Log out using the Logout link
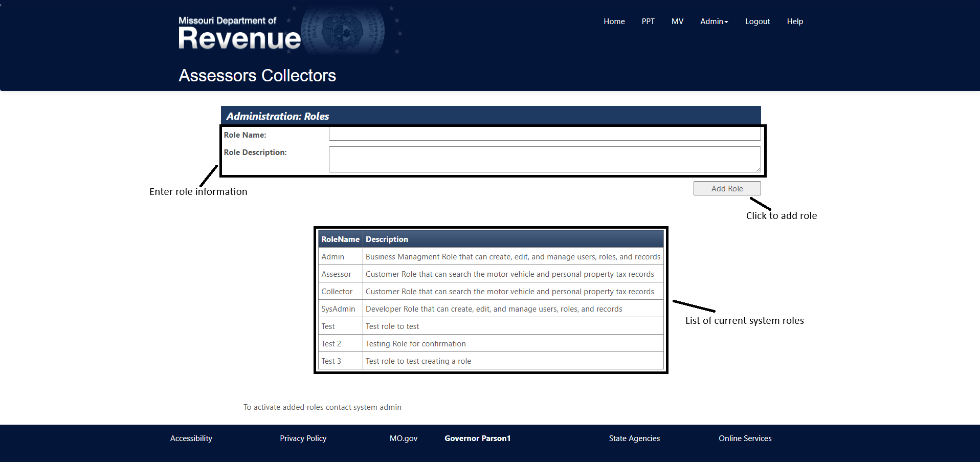The width and height of the screenshot is (980, 462). [x=757, y=21]
